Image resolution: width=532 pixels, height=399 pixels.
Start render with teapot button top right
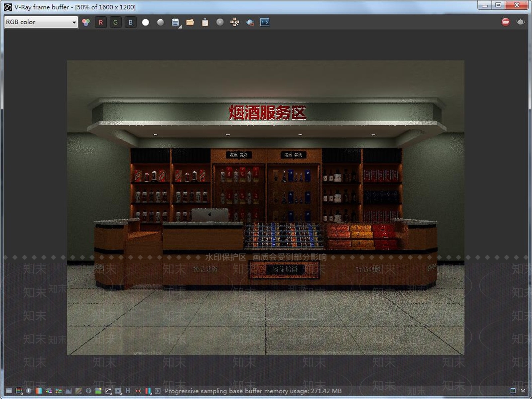coord(520,22)
